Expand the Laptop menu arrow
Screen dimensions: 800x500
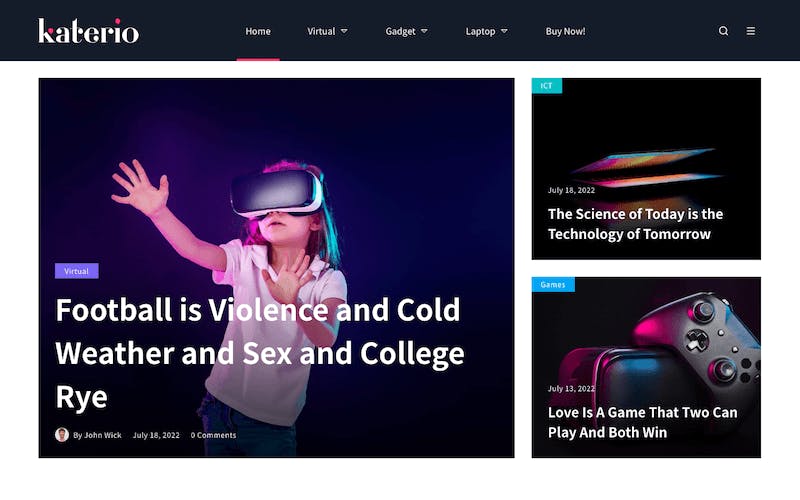504,31
